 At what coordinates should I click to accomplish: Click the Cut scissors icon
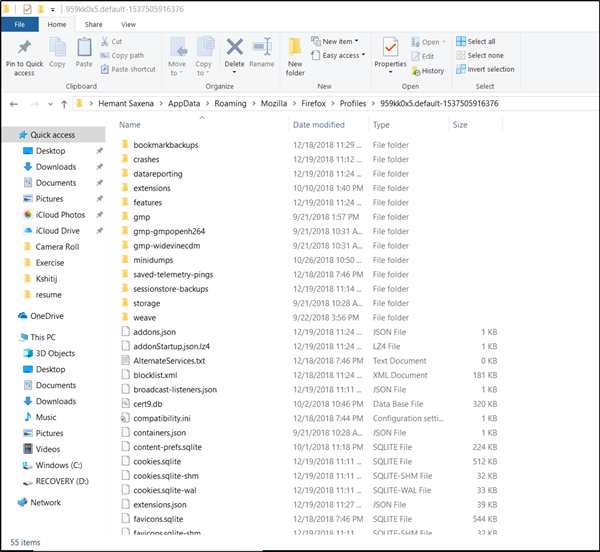[104, 41]
